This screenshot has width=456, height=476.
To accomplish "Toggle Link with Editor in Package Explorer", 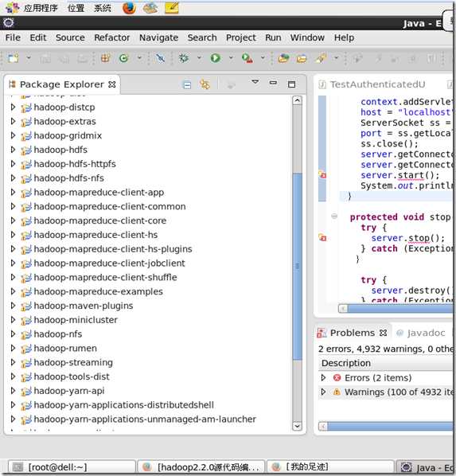I will pos(205,84).
